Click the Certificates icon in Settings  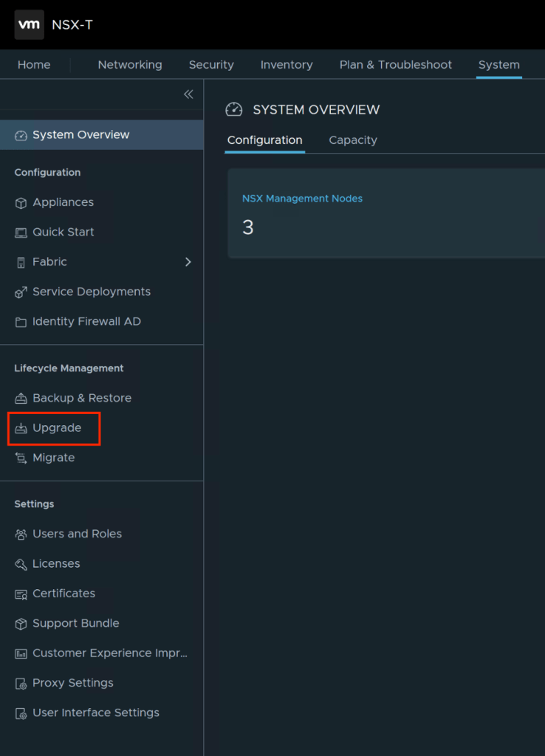coord(21,594)
